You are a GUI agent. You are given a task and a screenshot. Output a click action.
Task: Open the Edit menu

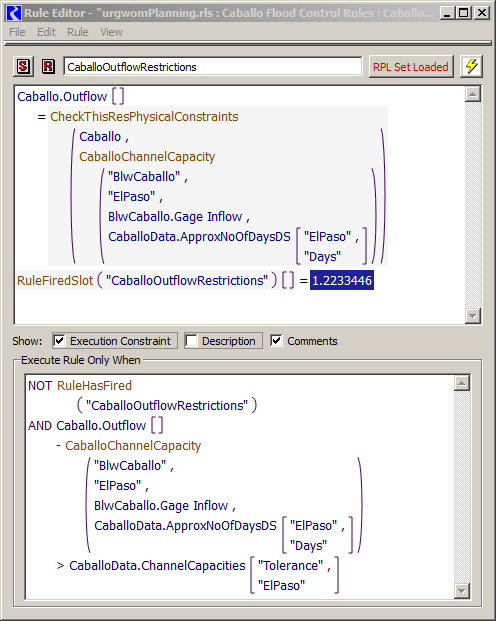[46, 32]
